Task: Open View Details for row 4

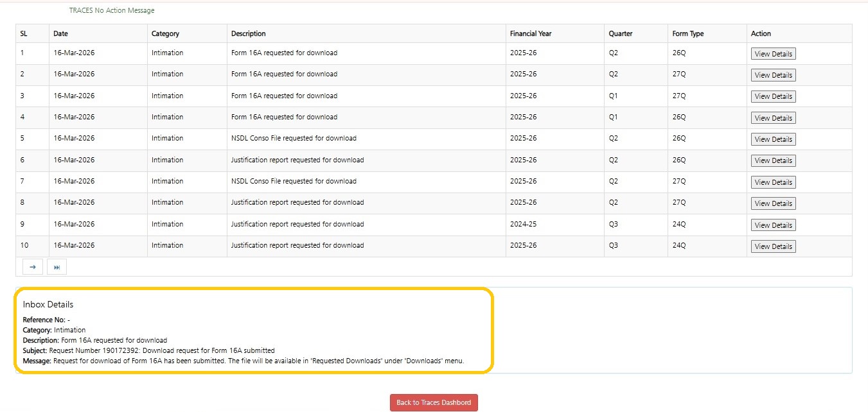Action: 773,118
